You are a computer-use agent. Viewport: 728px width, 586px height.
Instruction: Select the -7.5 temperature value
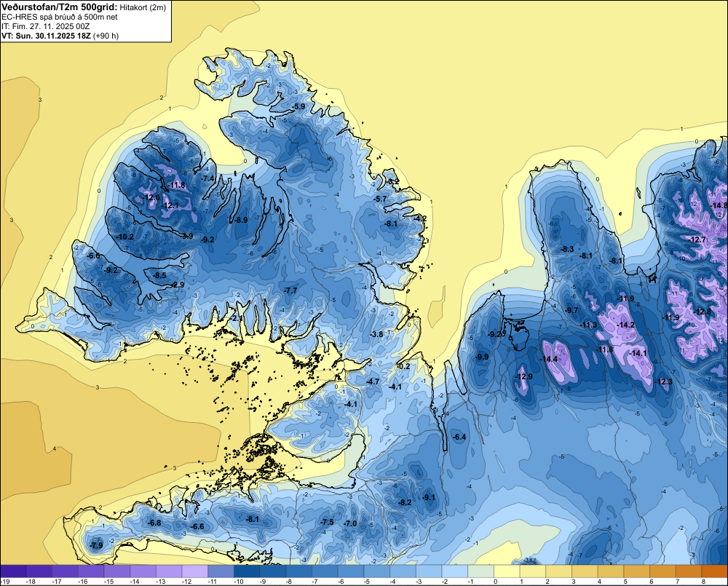(326, 522)
